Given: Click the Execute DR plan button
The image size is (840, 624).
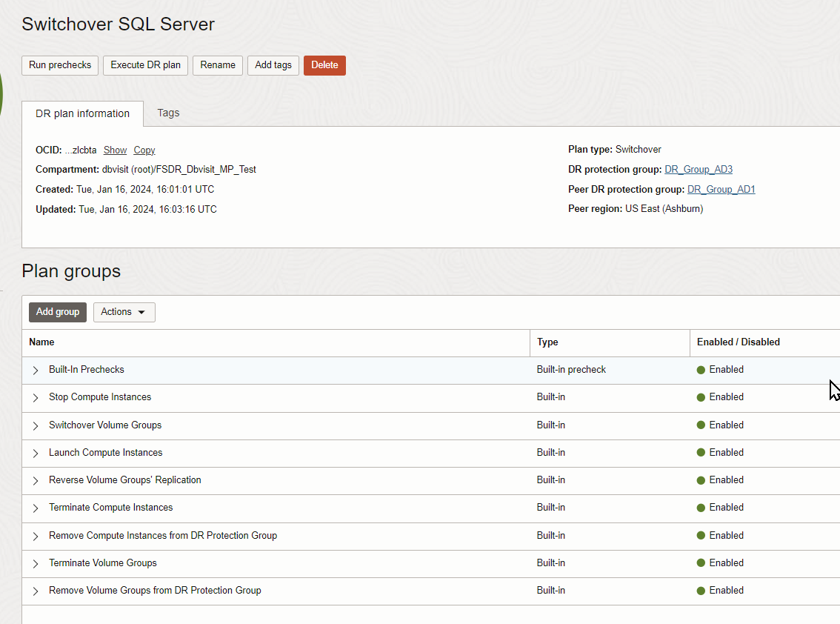Looking at the screenshot, I should 145,65.
